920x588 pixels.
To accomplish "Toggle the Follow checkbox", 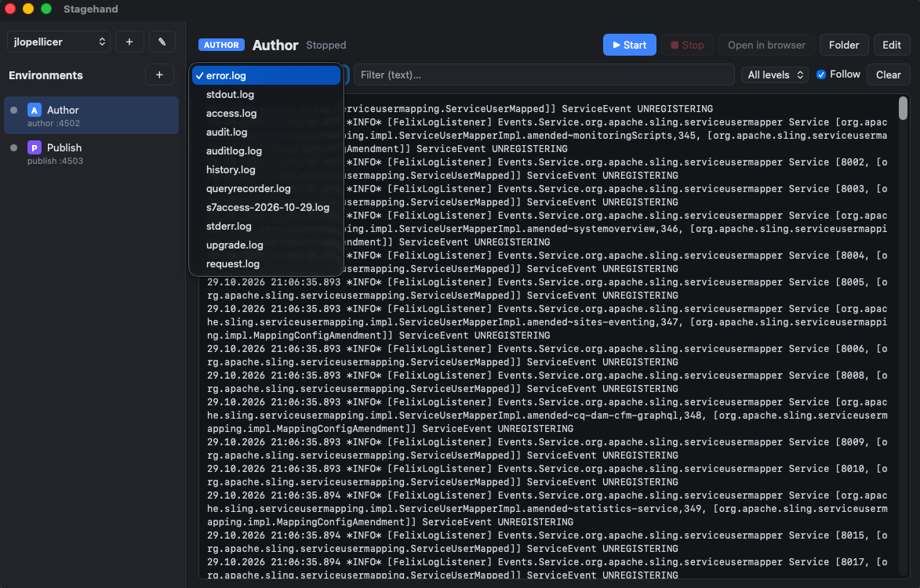I will [821, 74].
